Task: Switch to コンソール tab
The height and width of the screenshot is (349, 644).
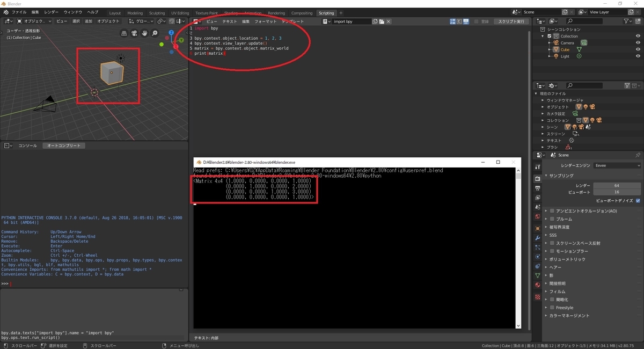Action: [27, 146]
